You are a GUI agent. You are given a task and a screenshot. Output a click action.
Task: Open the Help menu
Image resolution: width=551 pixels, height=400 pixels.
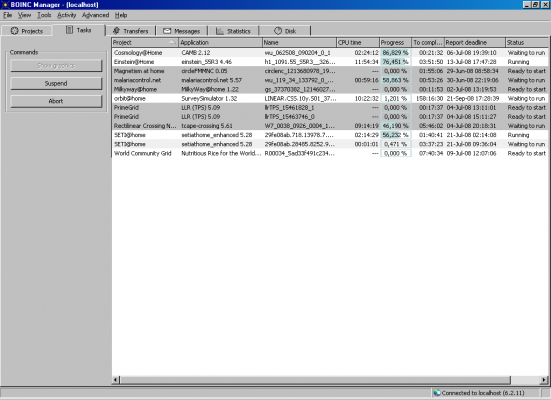tap(121, 15)
